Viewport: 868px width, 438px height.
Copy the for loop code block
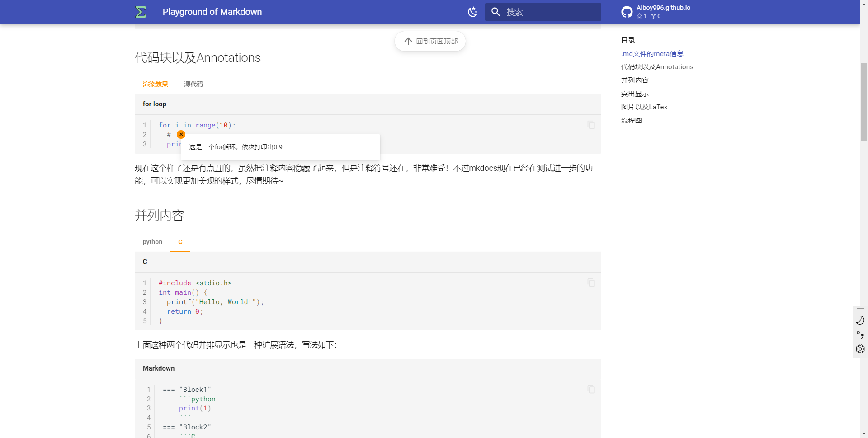[x=591, y=125]
